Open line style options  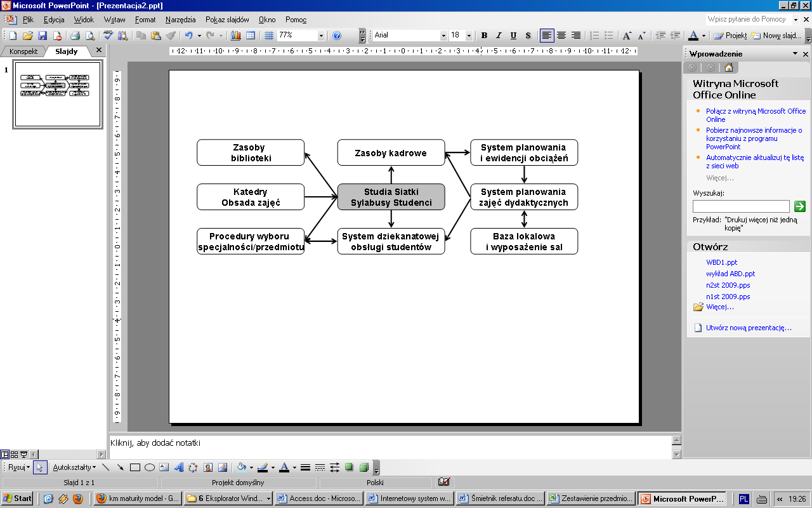click(x=305, y=467)
